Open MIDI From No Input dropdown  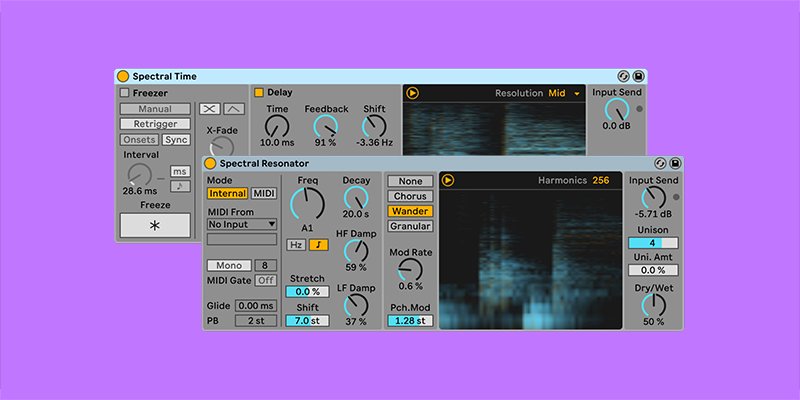tap(242, 224)
